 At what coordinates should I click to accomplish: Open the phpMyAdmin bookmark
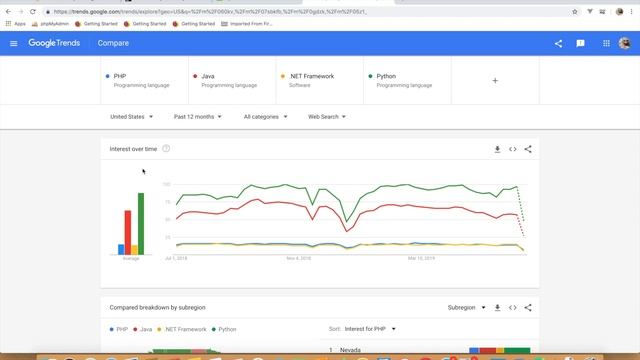[50, 24]
